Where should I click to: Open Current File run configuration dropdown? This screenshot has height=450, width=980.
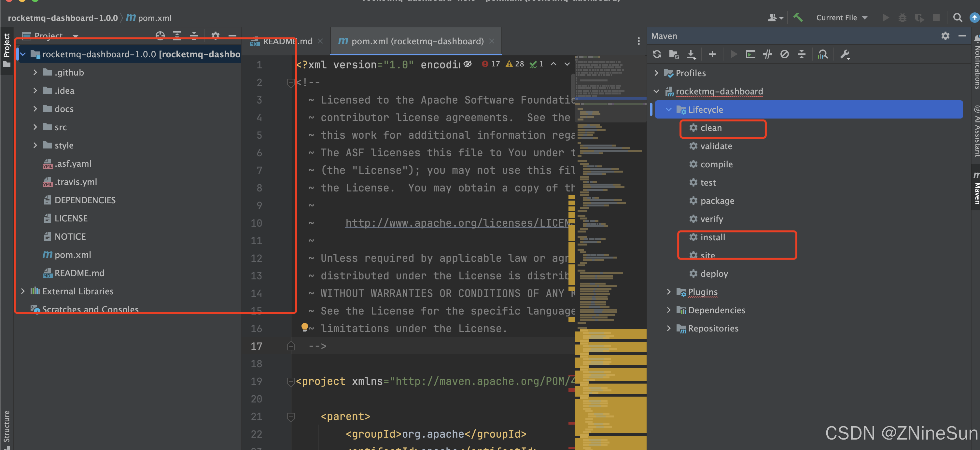click(842, 18)
